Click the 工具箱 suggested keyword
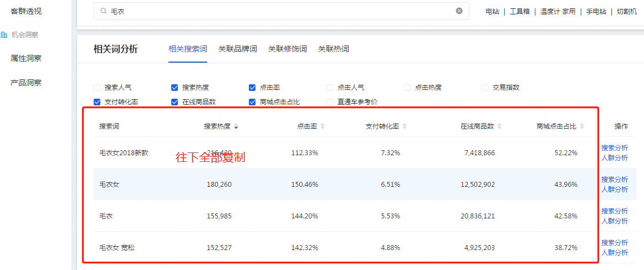644x270 pixels. coord(519,12)
